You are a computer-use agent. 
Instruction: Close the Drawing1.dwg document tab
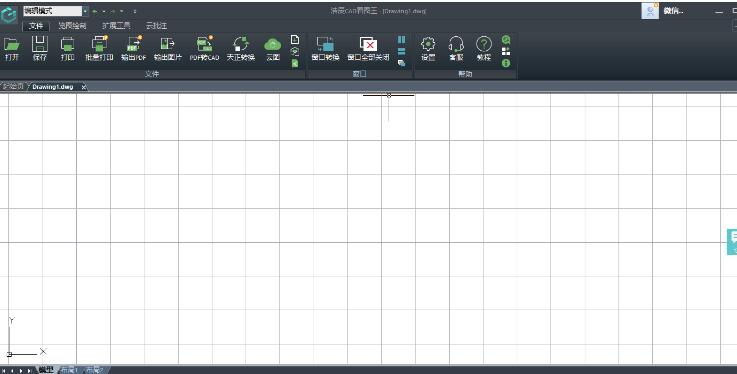(x=84, y=87)
